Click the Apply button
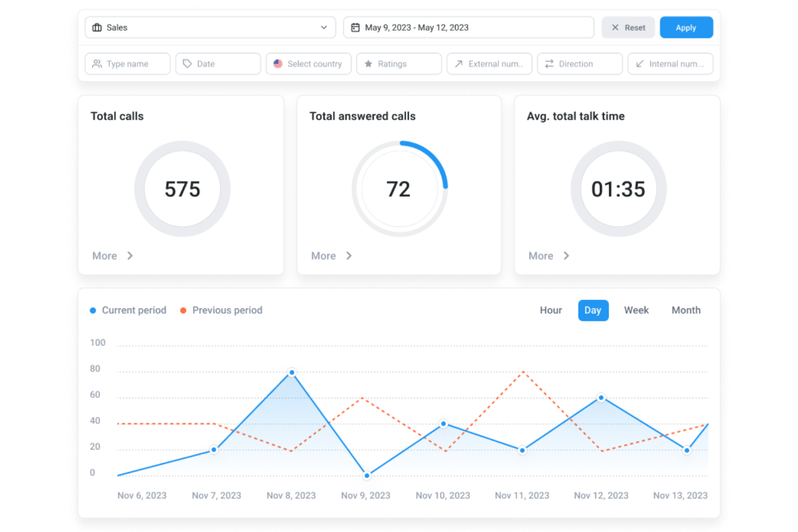The image size is (798, 532). click(x=686, y=27)
